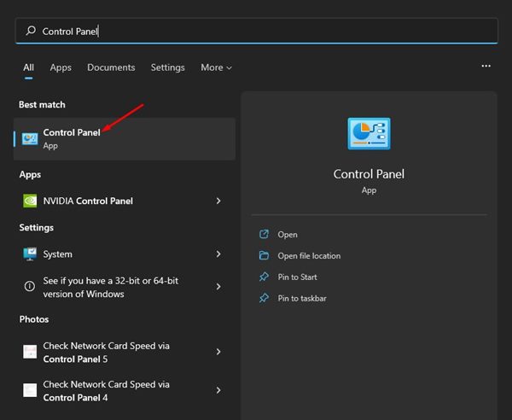The image size is (512, 420).
Task: Open Check Network Card Speed Control Panel 5 photo
Action: click(107, 352)
